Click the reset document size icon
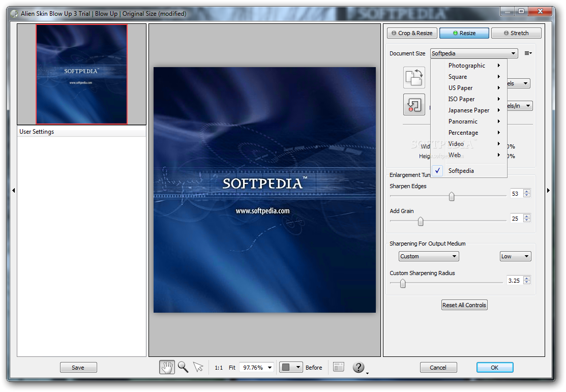Viewport: 566px width, 392px height. coord(414,105)
